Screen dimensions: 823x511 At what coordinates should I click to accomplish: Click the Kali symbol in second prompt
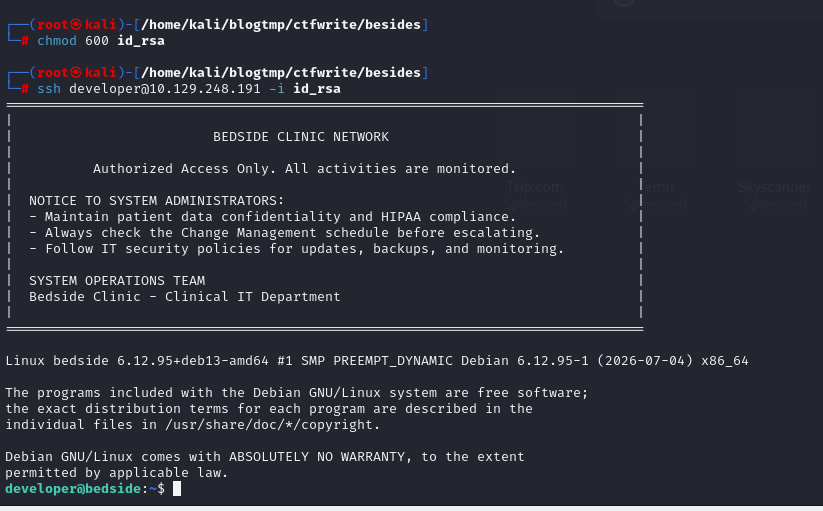pos(76,72)
